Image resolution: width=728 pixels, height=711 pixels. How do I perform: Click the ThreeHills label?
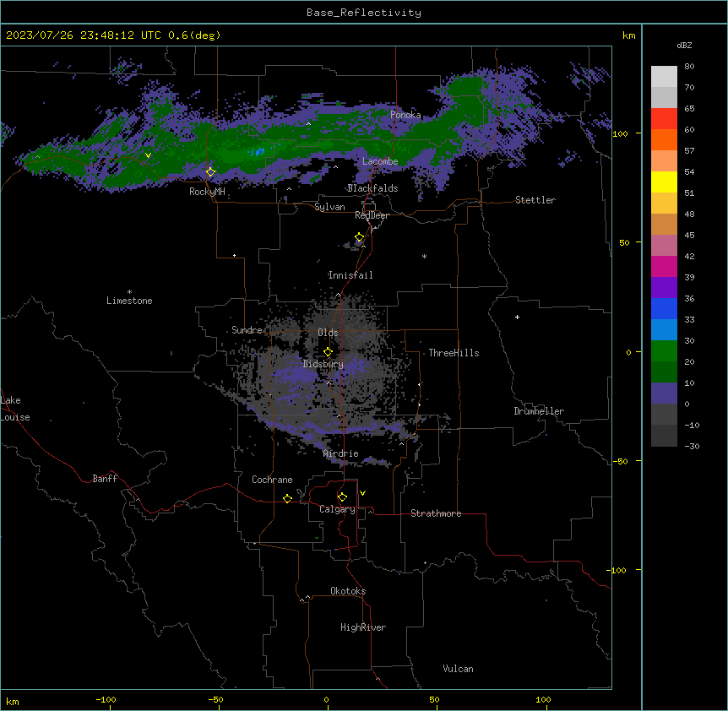(x=454, y=353)
